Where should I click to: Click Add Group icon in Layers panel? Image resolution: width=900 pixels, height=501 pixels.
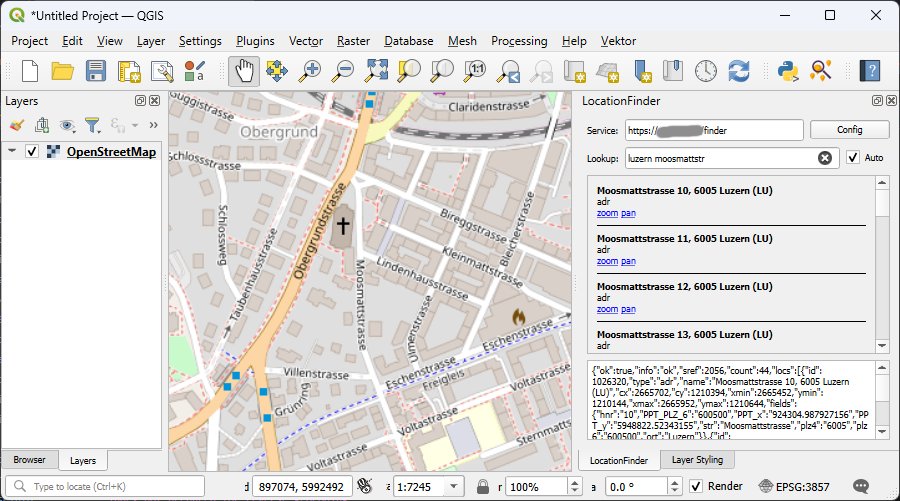tap(42, 125)
